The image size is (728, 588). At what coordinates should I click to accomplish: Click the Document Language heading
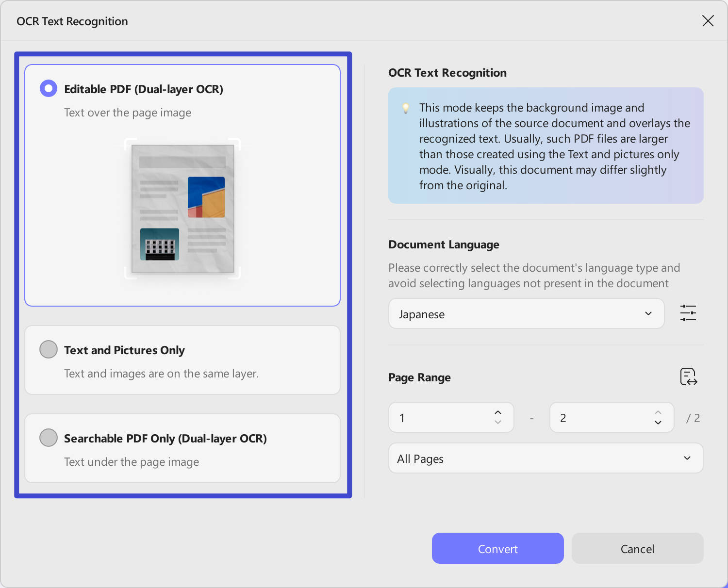point(444,245)
